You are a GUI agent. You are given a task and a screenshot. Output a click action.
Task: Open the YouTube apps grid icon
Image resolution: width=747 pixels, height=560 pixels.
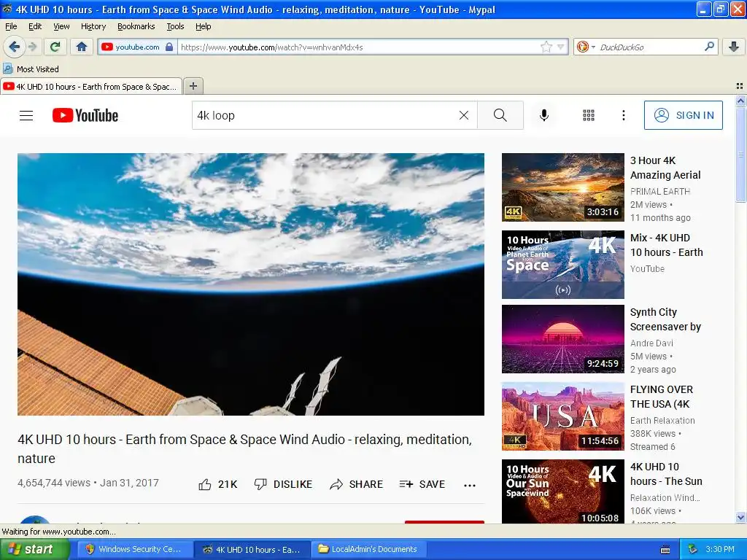click(x=589, y=115)
